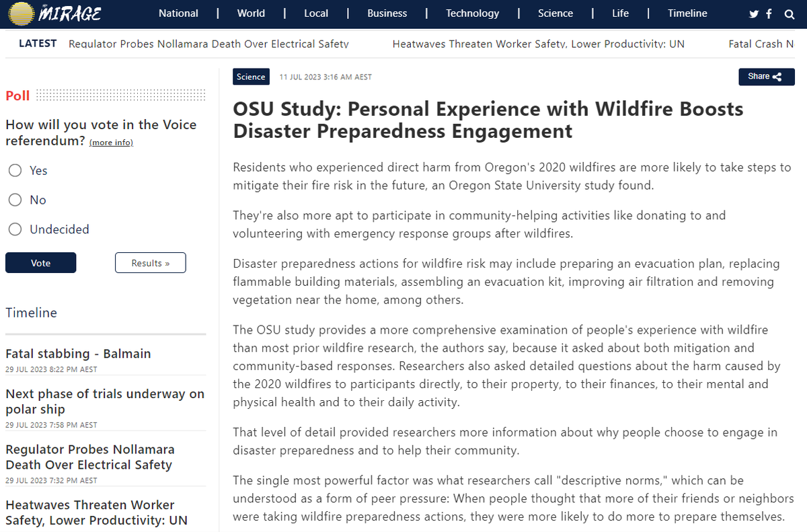
Task: Submit the poll with Vote button
Action: 41,263
